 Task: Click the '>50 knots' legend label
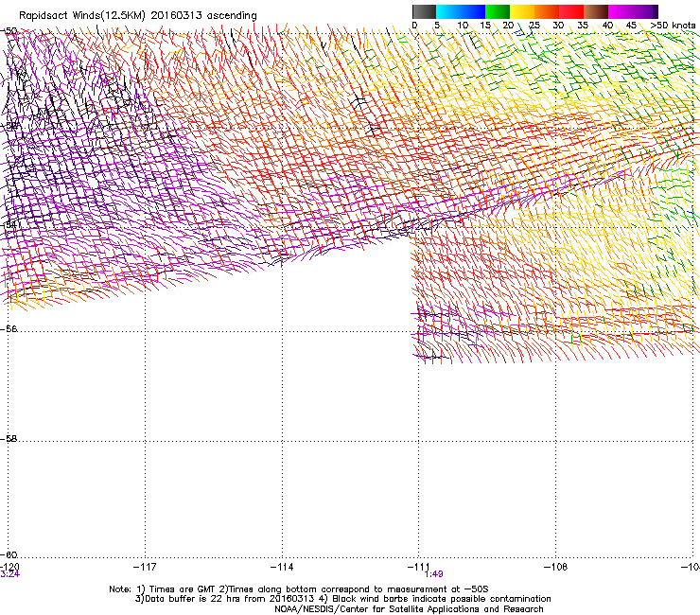tap(673, 26)
